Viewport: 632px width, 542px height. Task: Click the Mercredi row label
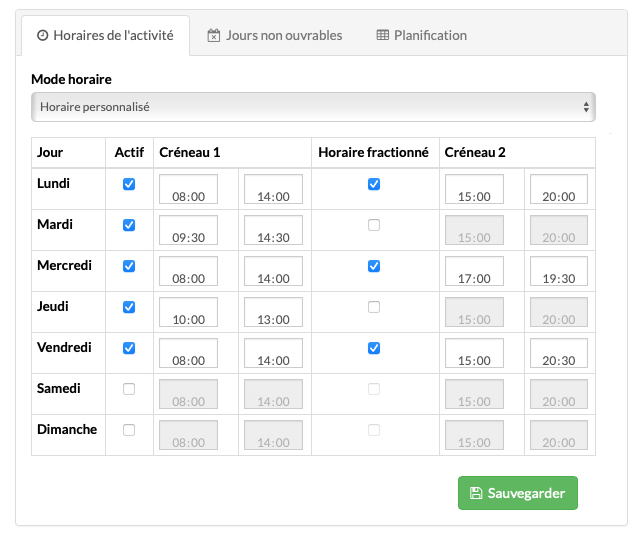[x=64, y=265]
